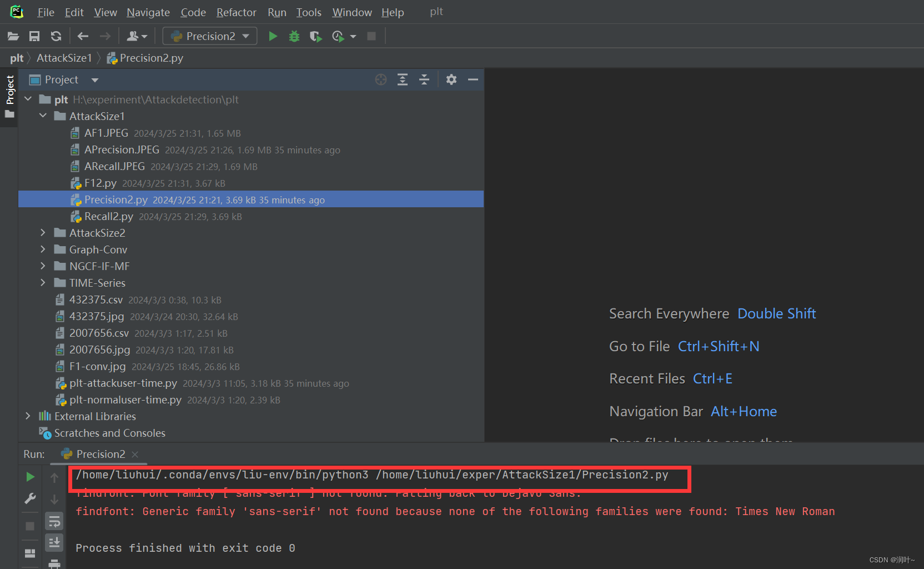Open a file with the folder toolbar icon
The image size is (924, 569).
coord(13,36)
